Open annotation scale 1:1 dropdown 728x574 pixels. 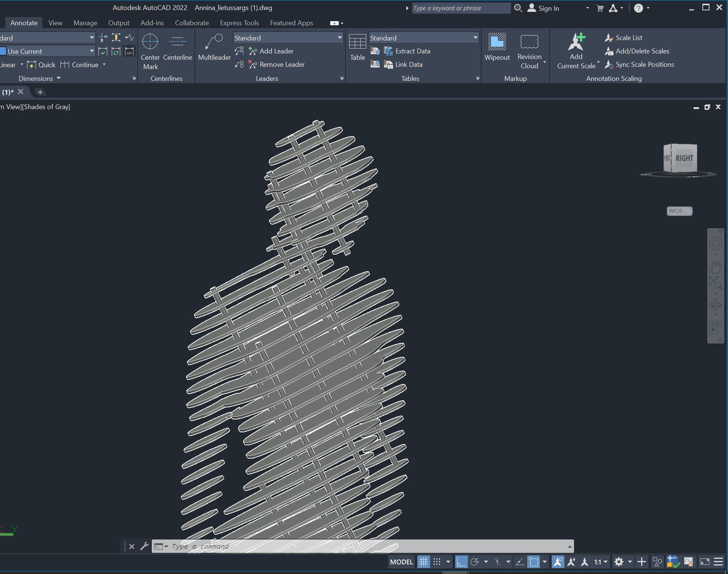point(601,562)
